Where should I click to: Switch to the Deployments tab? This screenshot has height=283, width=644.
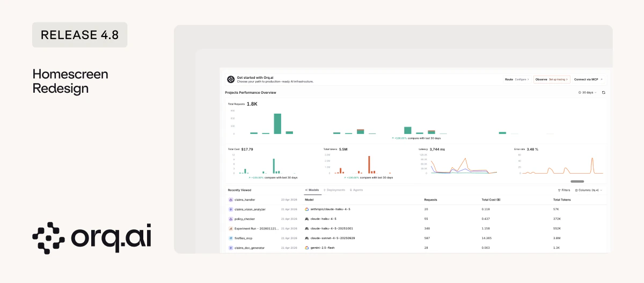(x=334, y=190)
